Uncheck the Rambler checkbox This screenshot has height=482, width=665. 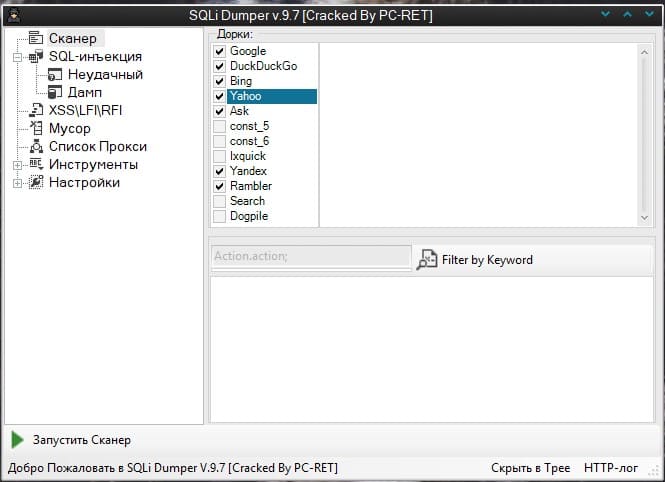click(219, 186)
